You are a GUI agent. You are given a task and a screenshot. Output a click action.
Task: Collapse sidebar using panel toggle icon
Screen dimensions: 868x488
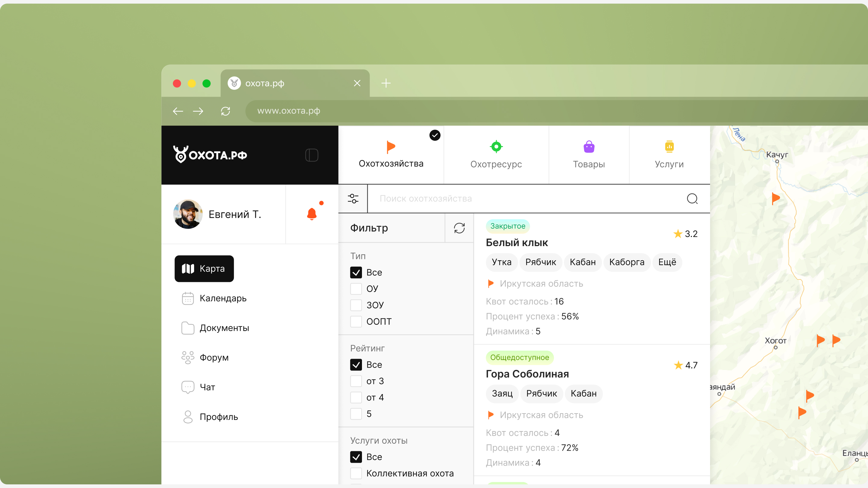[x=312, y=155]
